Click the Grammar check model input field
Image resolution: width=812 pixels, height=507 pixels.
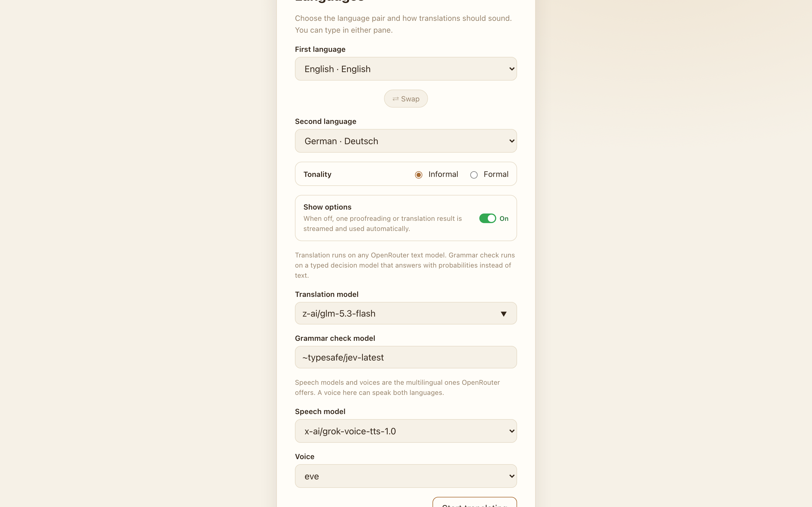coord(406,357)
